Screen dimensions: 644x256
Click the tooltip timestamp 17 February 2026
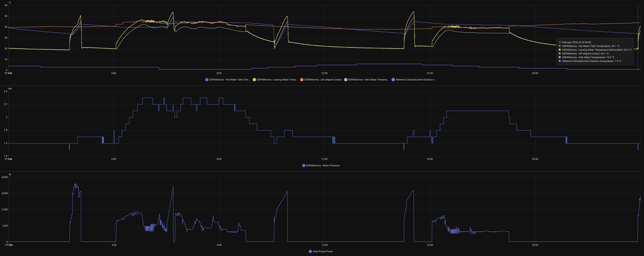[575, 42]
